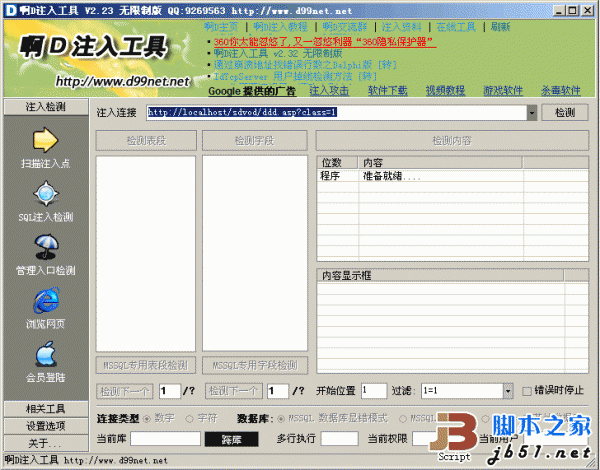The image size is (600, 470).
Task: Open the IdTcpServer 用户掉线检测方法 link
Action: click(295, 76)
